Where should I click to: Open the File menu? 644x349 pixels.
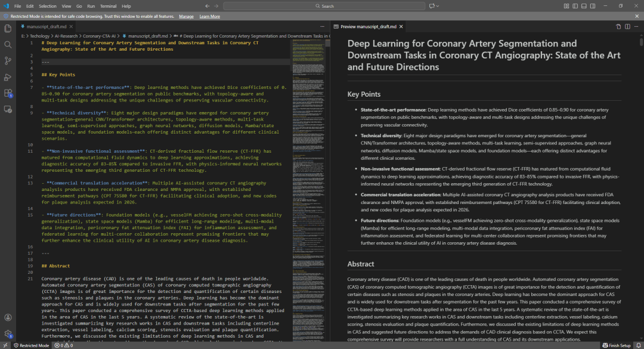click(x=18, y=6)
